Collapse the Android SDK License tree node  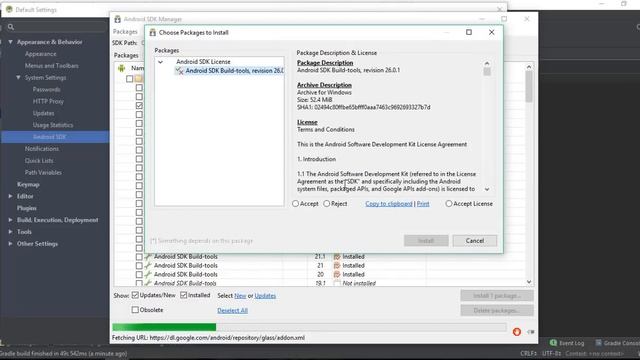(x=160, y=62)
